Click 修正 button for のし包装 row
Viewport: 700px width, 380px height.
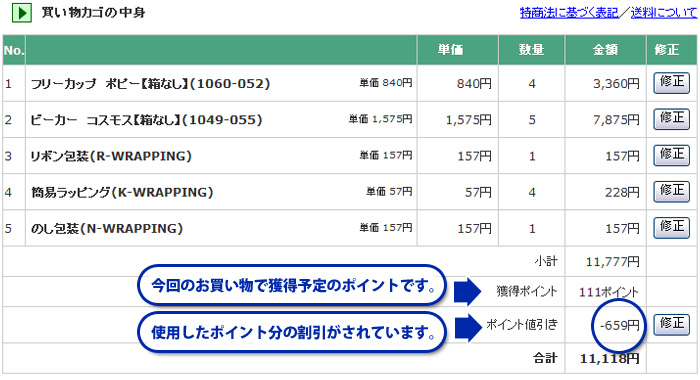click(x=671, y=227)
